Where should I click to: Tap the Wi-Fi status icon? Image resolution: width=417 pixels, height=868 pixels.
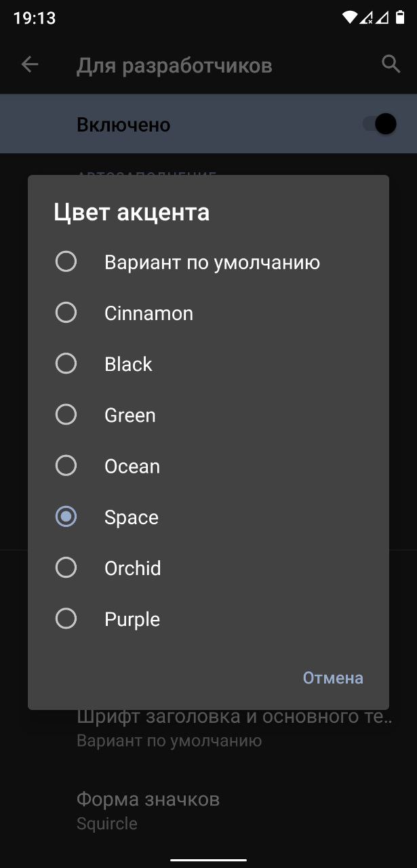coord(350,18)
